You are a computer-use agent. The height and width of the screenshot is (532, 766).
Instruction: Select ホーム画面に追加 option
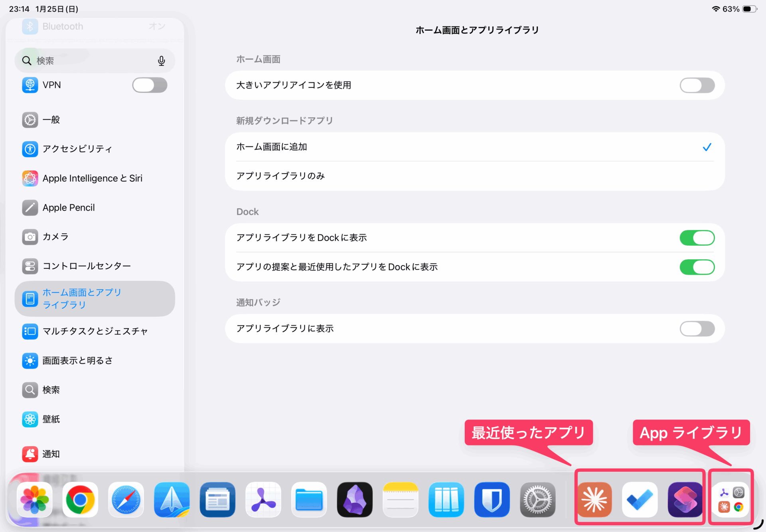point(475,147)
